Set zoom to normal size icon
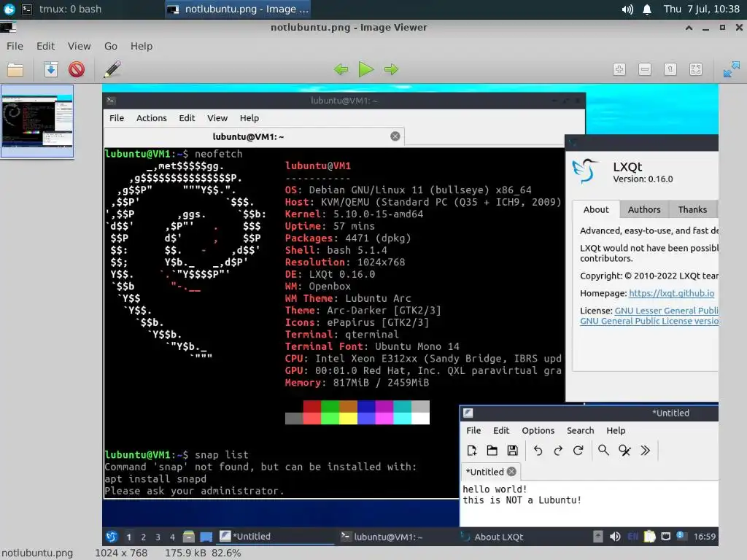 click(x=670, y=69)
